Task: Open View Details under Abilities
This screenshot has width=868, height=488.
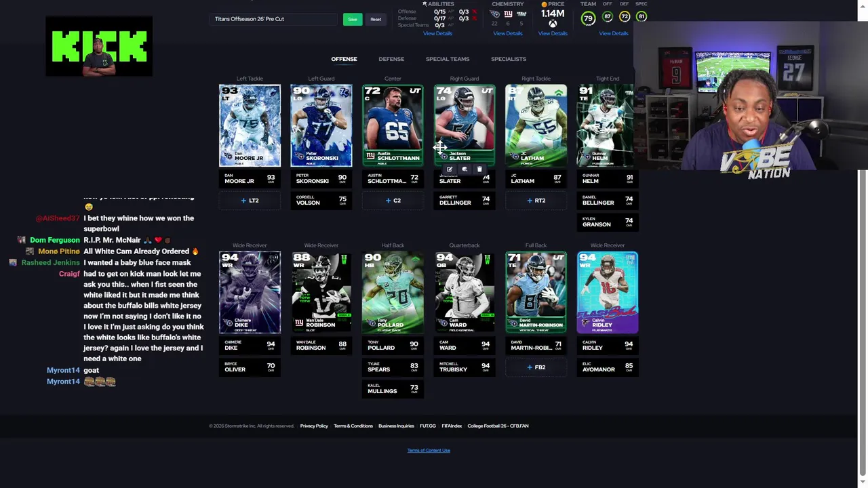Action: [437, 33]
